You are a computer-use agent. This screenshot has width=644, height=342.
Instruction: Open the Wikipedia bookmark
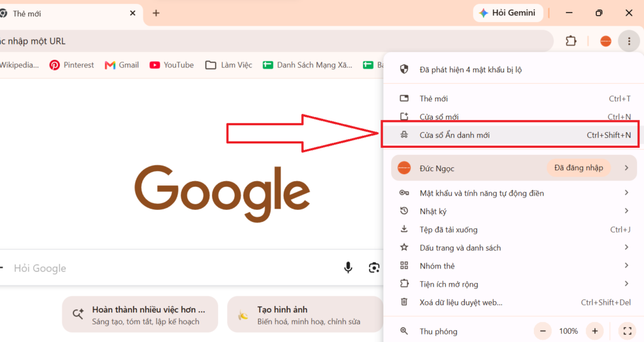pyautogui.click(x=19, y=65)
